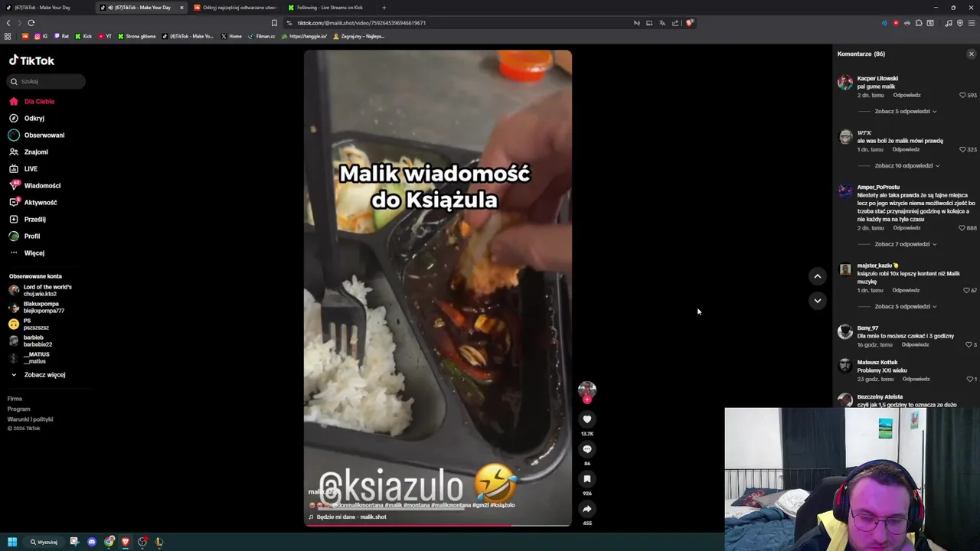Open a new browser tab

(x=384, y=8)
